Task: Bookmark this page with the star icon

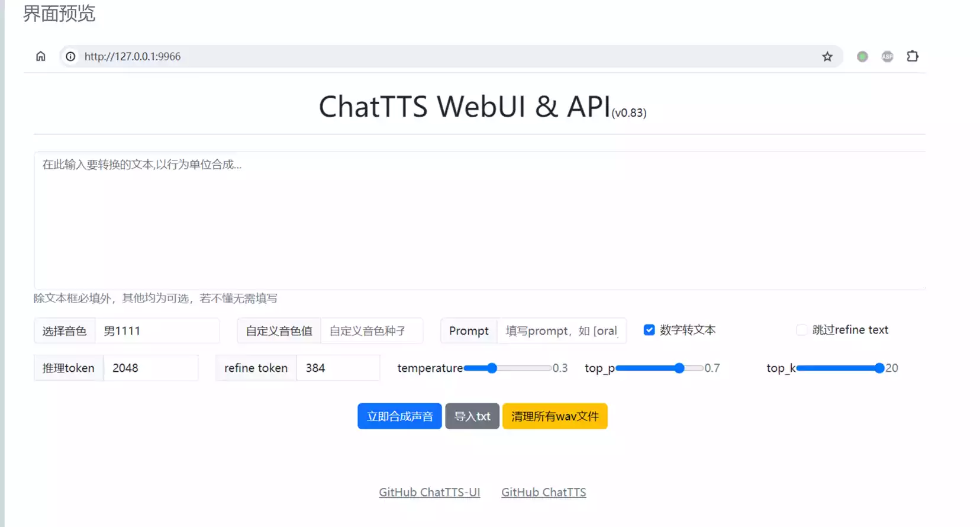Action: [x=827, y=56]
